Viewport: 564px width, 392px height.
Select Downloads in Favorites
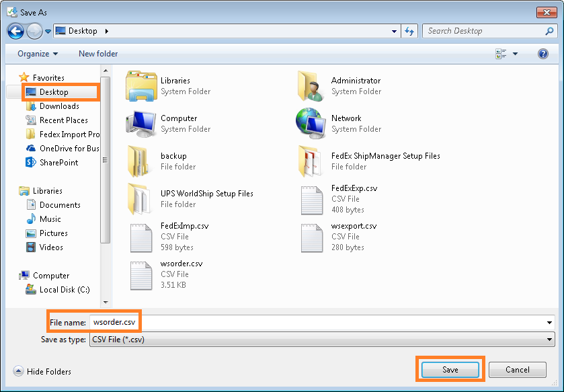tap(52, 106)
